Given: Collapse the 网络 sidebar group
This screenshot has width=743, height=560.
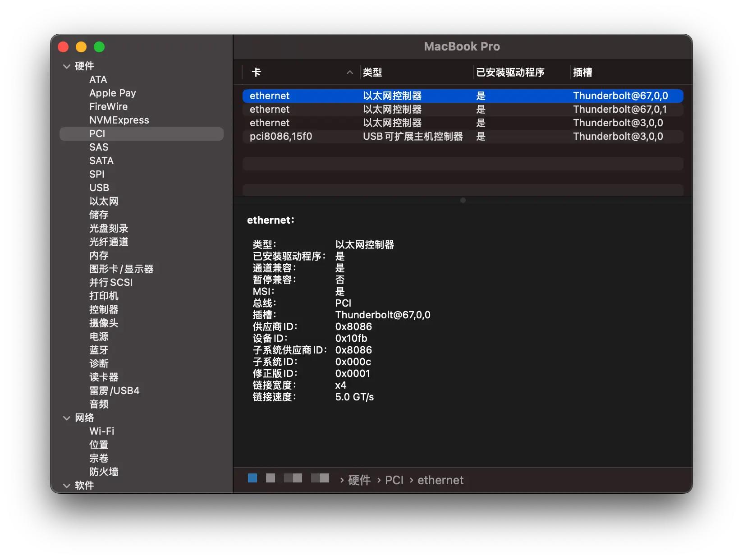Looking at the screenshot, I should pos(67,418).
